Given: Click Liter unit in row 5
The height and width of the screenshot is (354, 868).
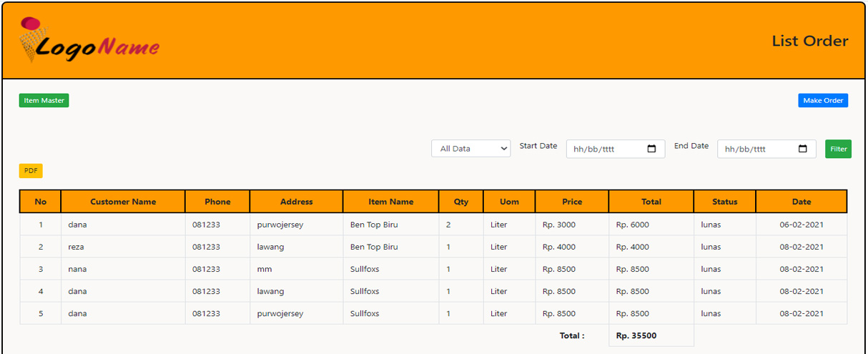Looking at the screenshot, I should click(x=499, y=313).
